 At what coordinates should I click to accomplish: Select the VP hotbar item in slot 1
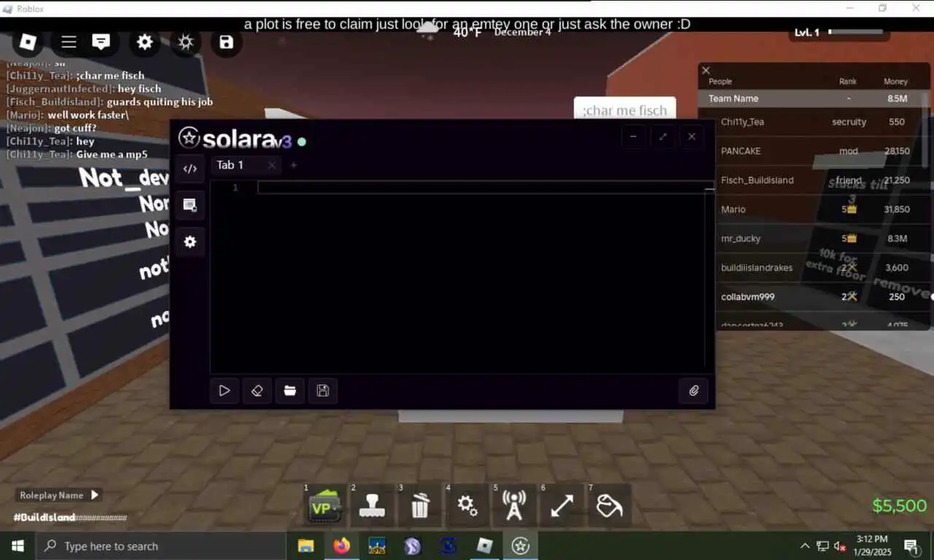click(x=325, y=505)
